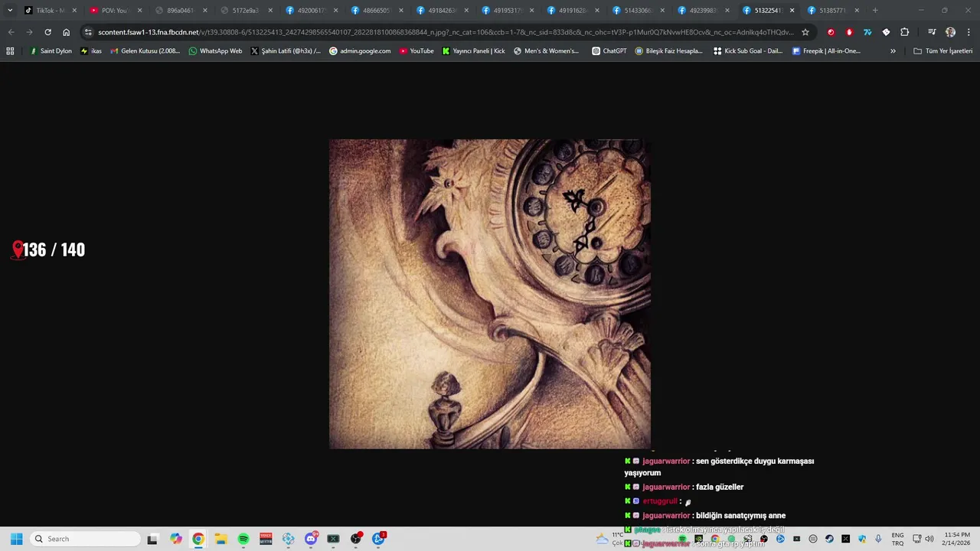Open the Steam system tray icon

[829, 539]
